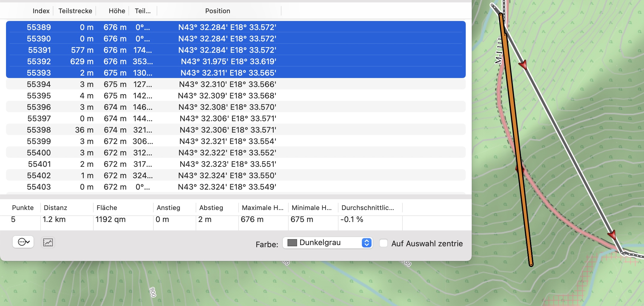Viewport: 644px width, 306px height.
Task: Click the Höhe column header
Action: [x=117, y=11]
